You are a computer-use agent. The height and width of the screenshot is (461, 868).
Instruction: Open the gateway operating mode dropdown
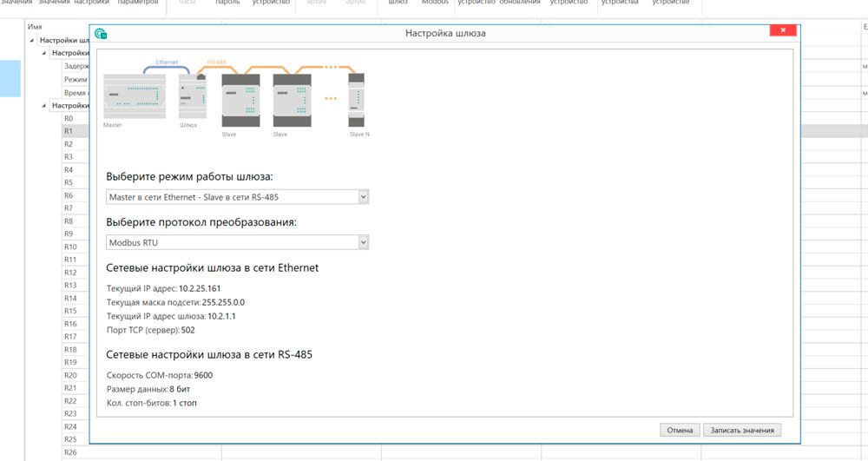click(x=364, y=197)
